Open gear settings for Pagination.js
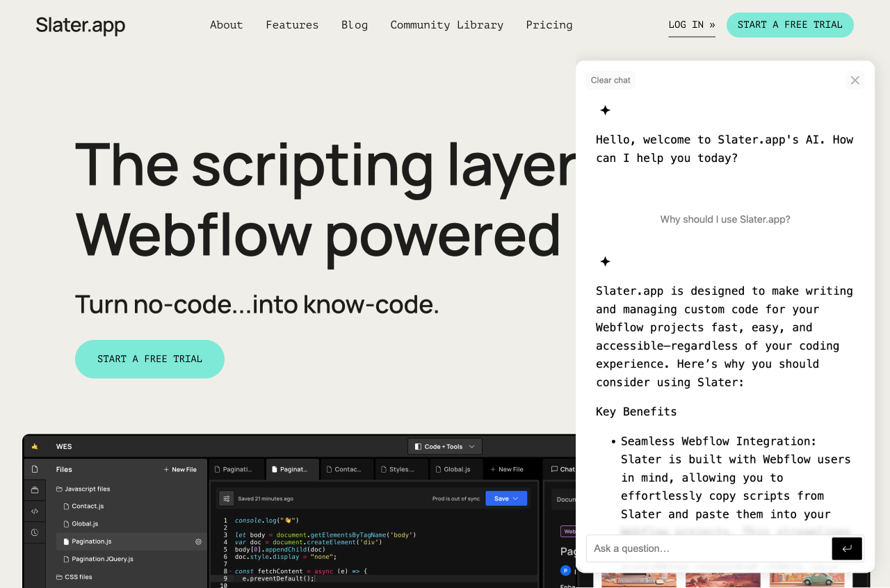 (198, 541)
